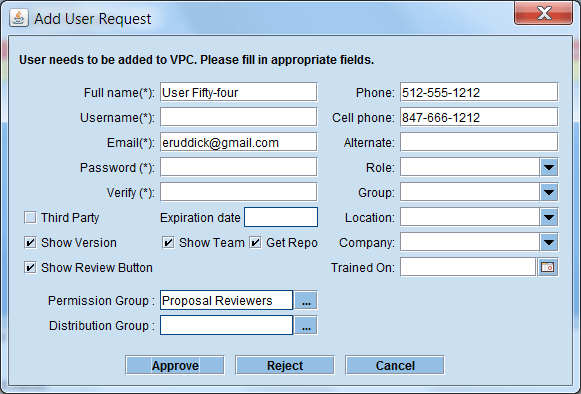This screenshot has height=394, width=581.
Task: Close the Add User Request dialog
Action: (544, 13)
